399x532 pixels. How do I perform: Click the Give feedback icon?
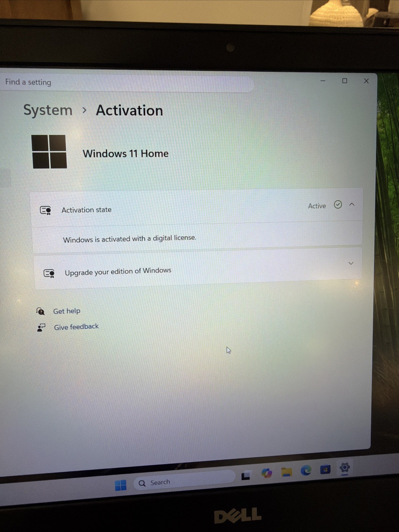[41, 327]
